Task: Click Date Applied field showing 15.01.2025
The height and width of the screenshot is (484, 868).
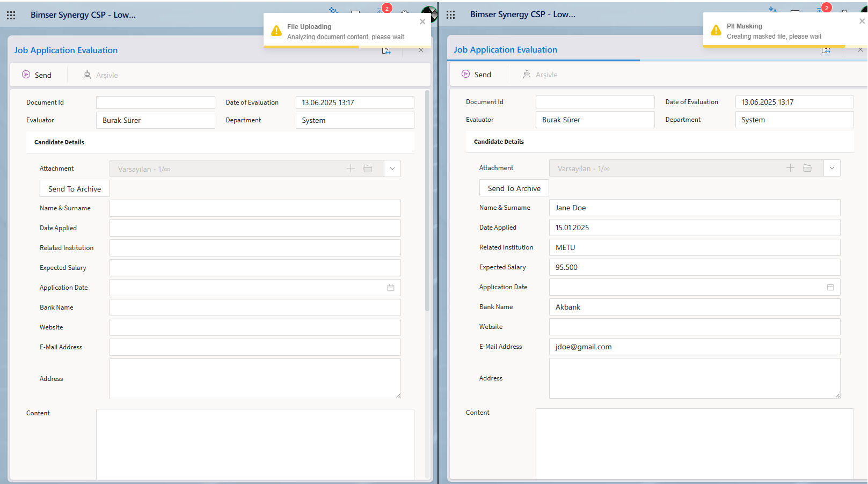Action: [x=695, y=228]
